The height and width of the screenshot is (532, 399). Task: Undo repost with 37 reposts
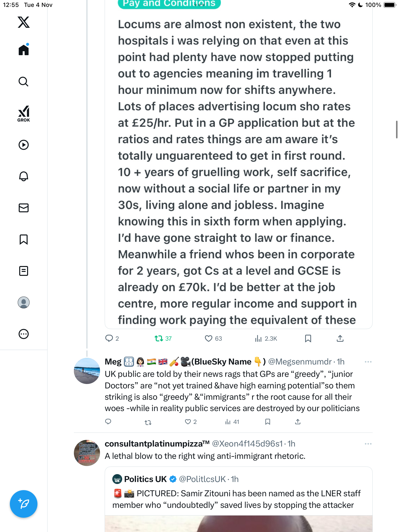pos(159,339)
